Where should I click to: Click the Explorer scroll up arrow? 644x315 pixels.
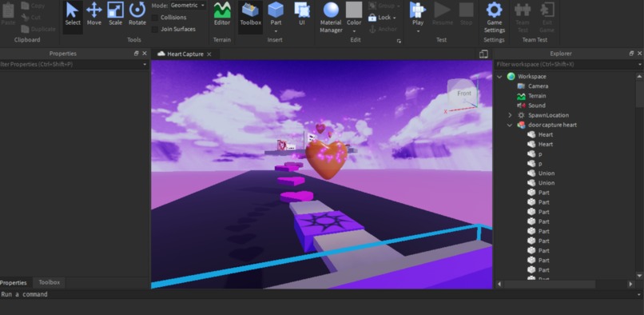pyautogui.click(x=639, y=76)
